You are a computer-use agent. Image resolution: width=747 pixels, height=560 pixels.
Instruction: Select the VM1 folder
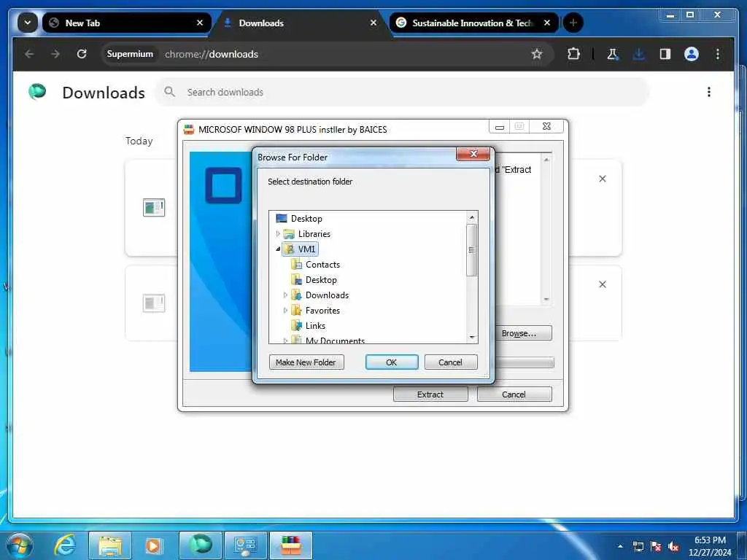tap(300, 249)
